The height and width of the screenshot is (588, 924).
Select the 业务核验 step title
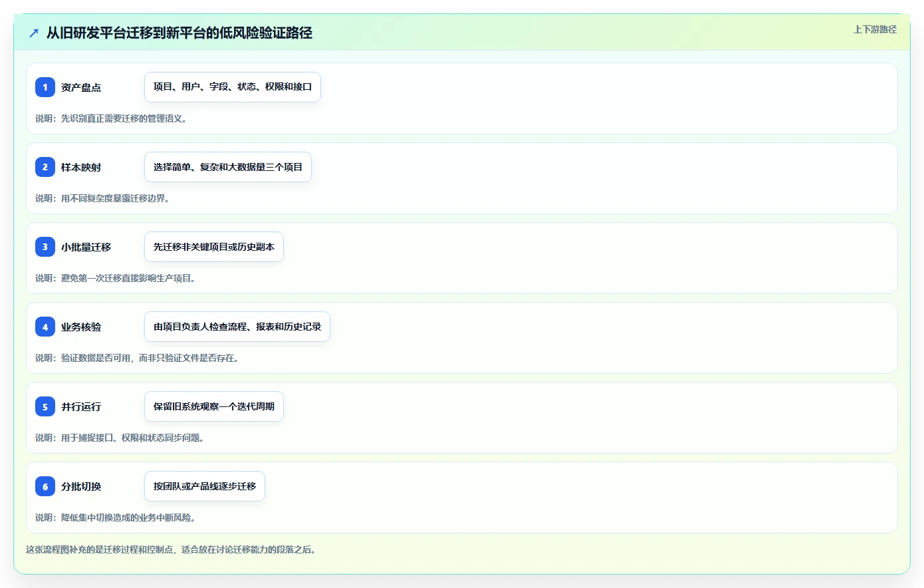81,327
